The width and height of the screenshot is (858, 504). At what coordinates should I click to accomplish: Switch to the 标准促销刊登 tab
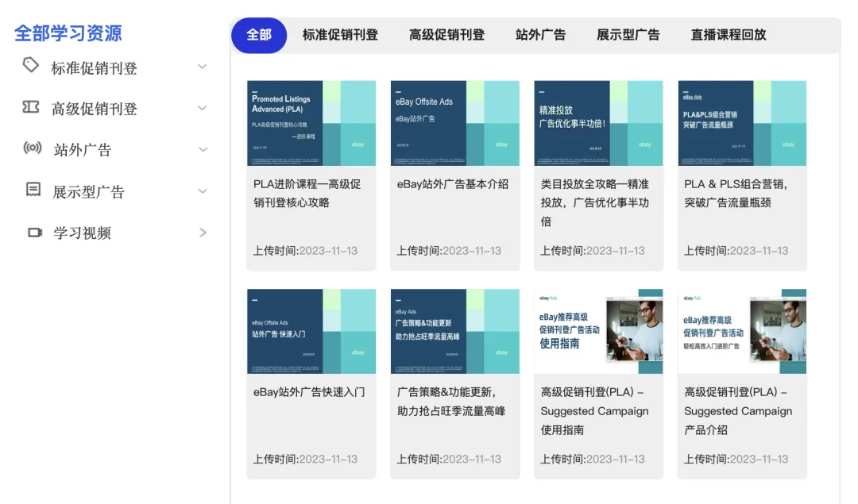click(x=340, y=35)
